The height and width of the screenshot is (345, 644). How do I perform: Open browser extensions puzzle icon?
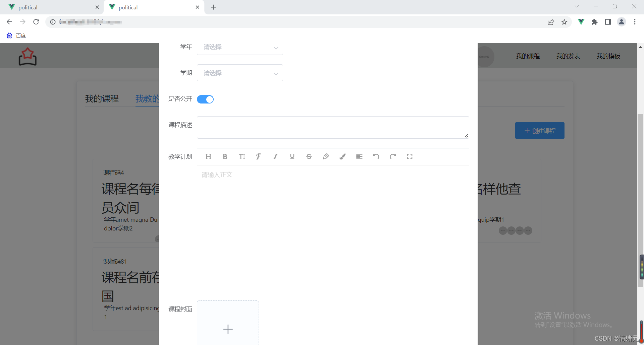[594, 22]
